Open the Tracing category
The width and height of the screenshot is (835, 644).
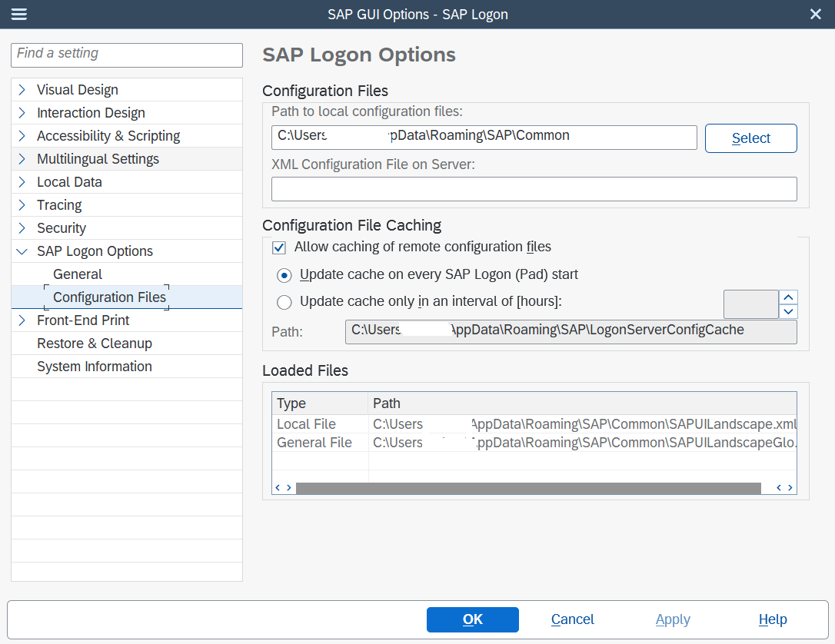click(x=59, y=205)
